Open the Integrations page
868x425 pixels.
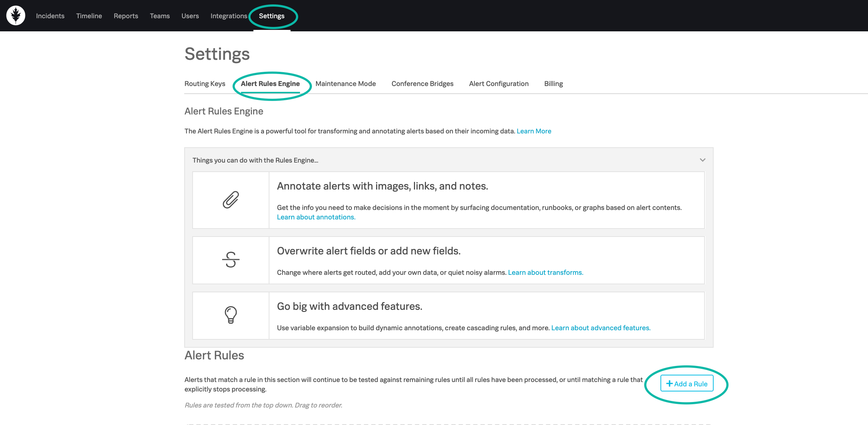pos(229,16)
